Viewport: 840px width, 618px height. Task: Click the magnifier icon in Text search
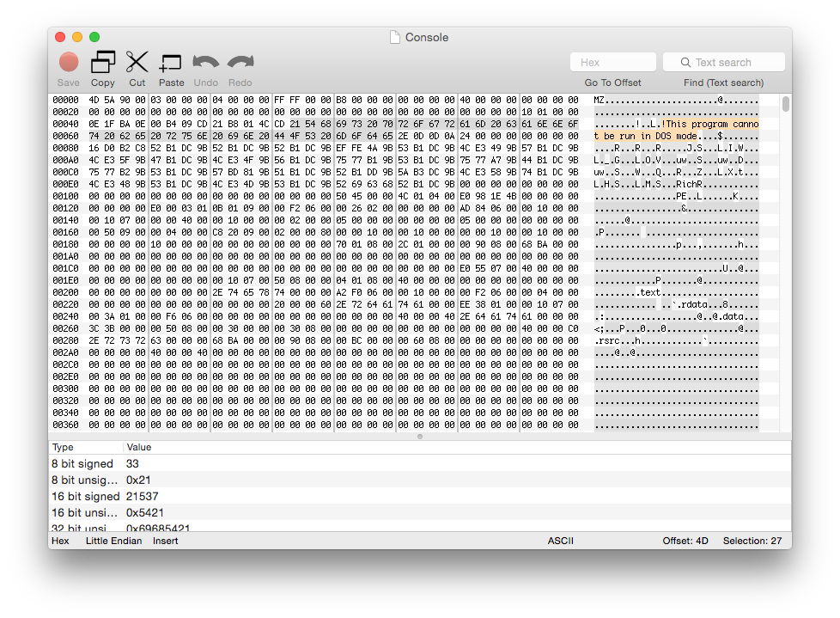click(685, 63)
